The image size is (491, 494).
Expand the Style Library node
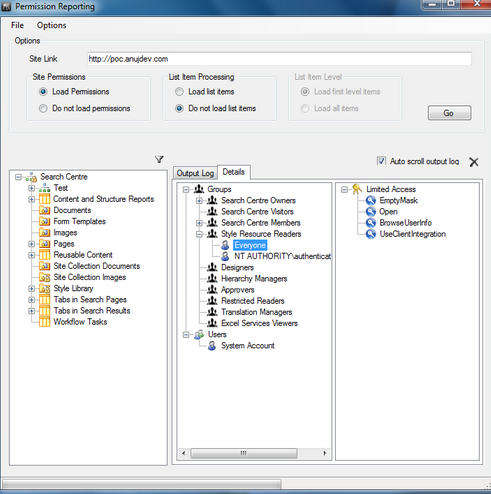click(32, 288)
